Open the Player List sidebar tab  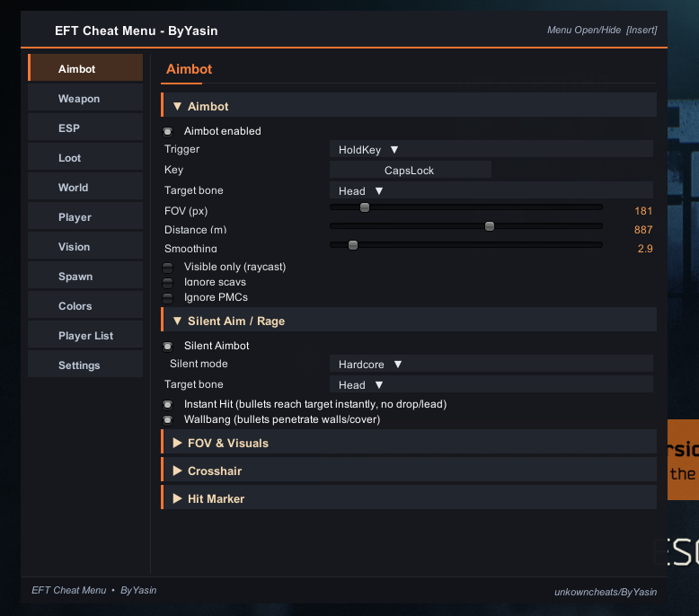click(x=85, y=336)
